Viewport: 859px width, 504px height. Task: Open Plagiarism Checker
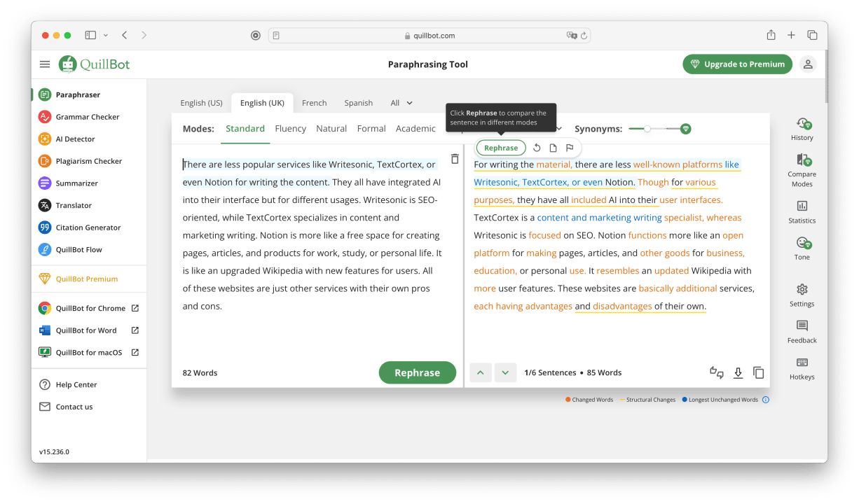pos(89,161)
